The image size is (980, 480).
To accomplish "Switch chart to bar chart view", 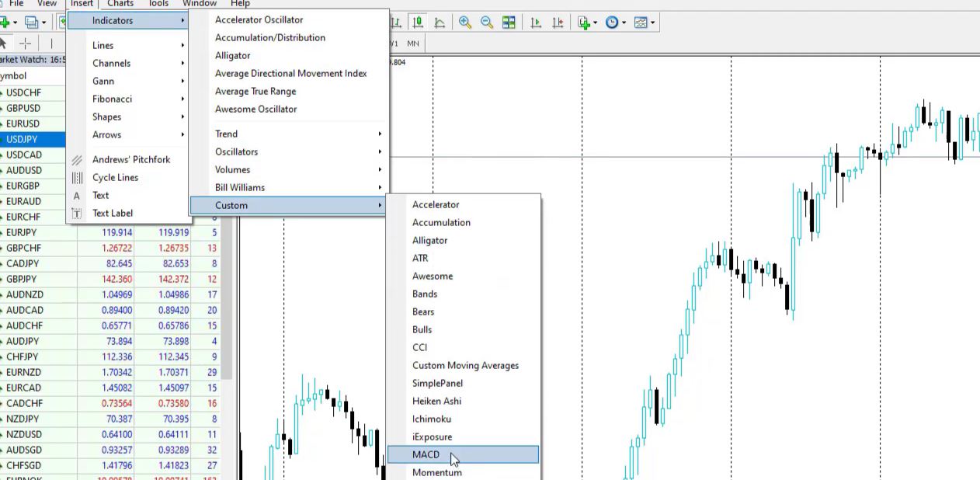I will (396, 22).
